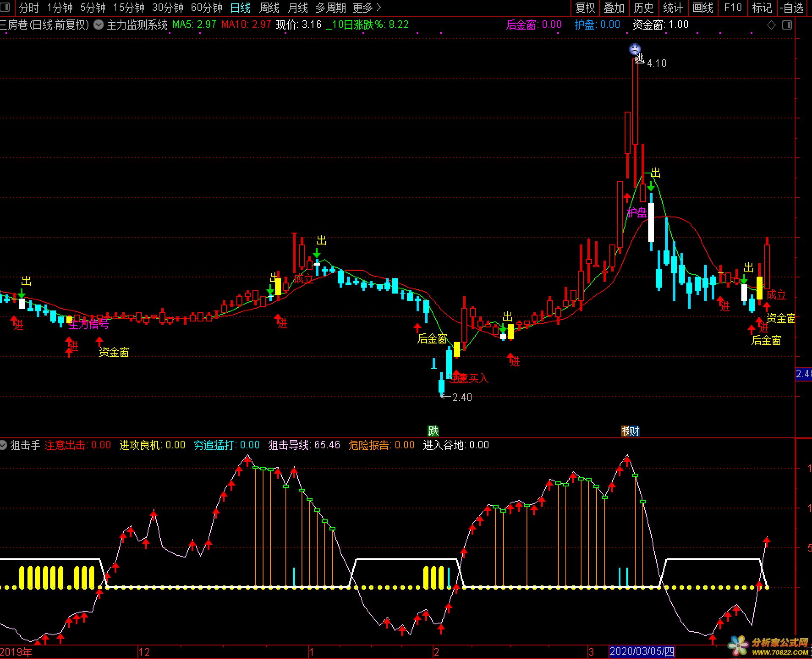The image size is (812, 659).
Task: Click the sad face 逃 signal icon
Action: pos(635,49)
